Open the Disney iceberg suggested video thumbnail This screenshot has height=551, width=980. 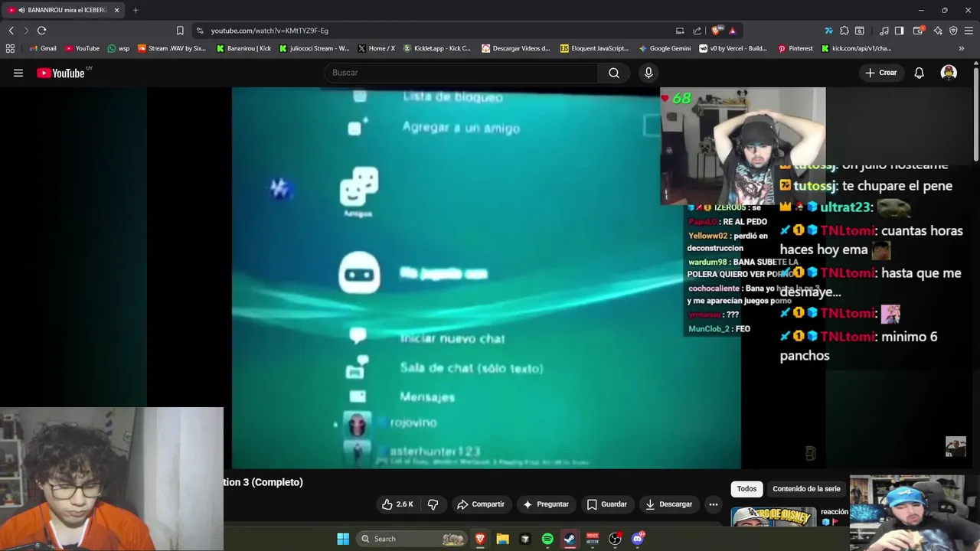click(x=773, y=517)
